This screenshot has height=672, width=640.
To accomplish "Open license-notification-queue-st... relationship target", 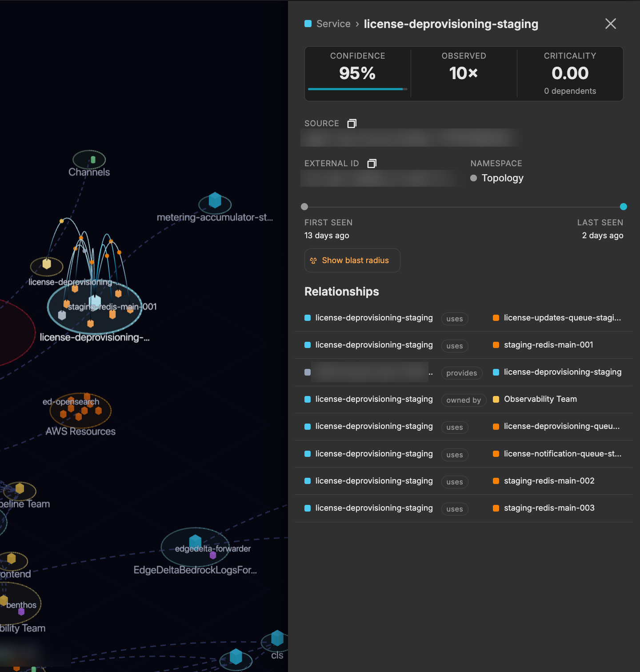I will pyautogui.click(x=563, y=454).
